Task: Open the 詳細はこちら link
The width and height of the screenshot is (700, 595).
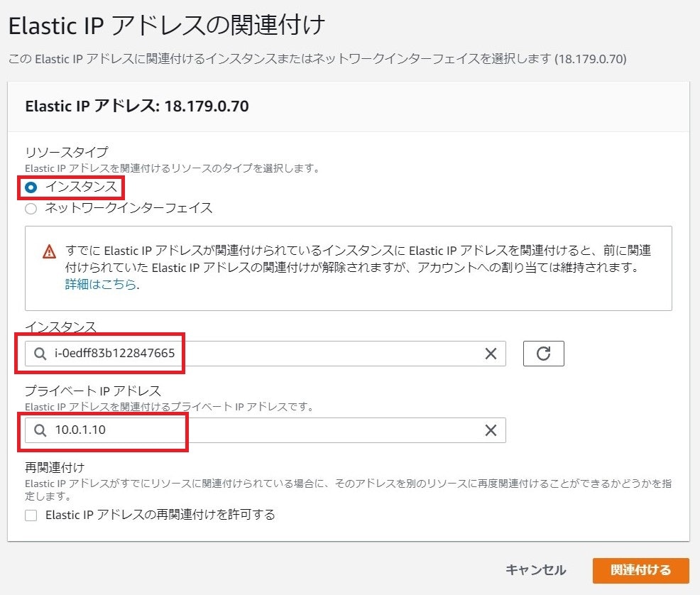Action: (x=100, y=284)
